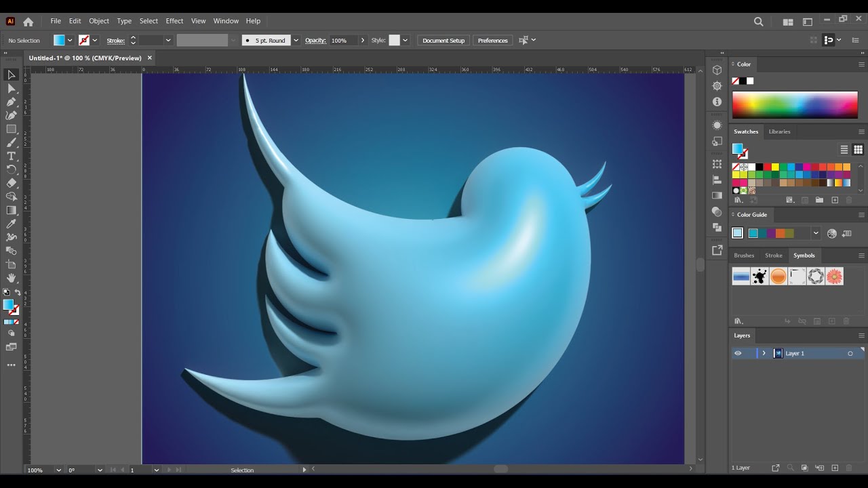Image resolution: width=868 pixels, height=488 pixels.
Task: Open the Search icon in title bar
Action: (759, 22)
